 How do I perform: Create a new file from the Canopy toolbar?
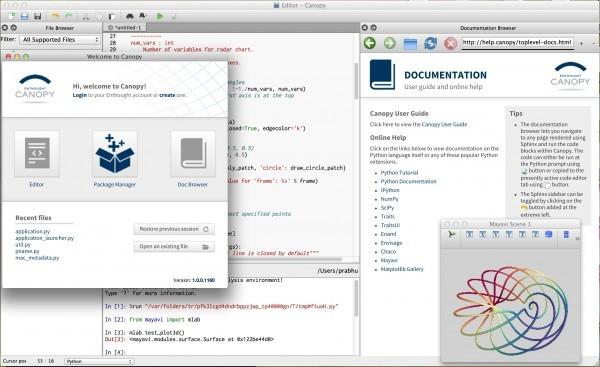(12, 16)
